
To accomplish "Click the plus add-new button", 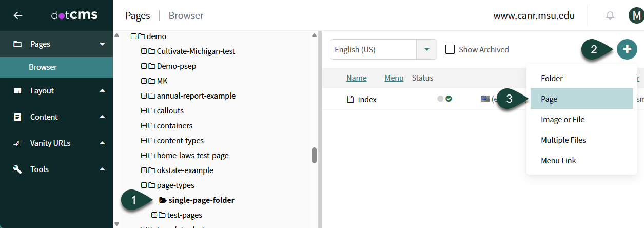I will click(627, 49).
